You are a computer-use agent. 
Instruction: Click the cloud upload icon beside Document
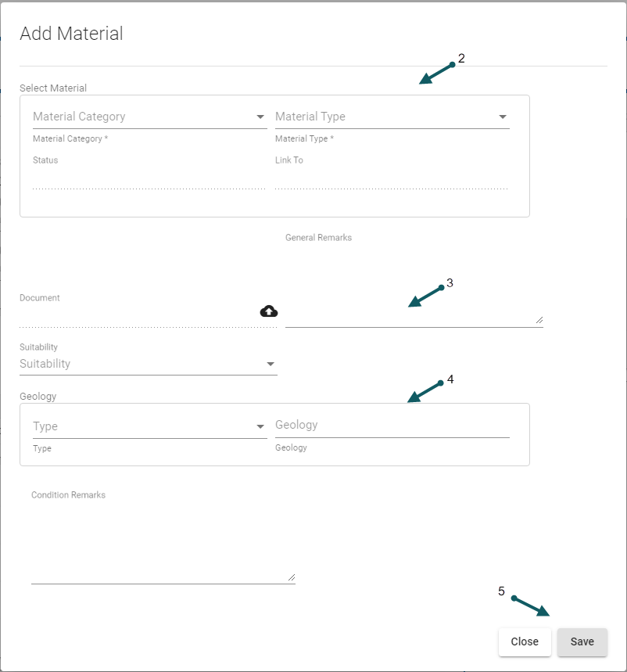click(269, 311)
